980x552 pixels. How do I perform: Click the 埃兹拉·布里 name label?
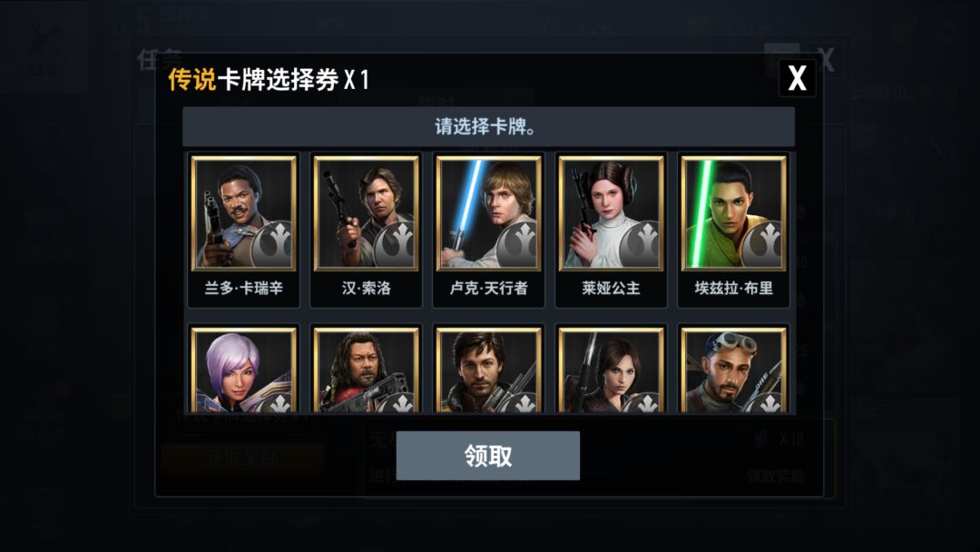(x=734, y=288)
